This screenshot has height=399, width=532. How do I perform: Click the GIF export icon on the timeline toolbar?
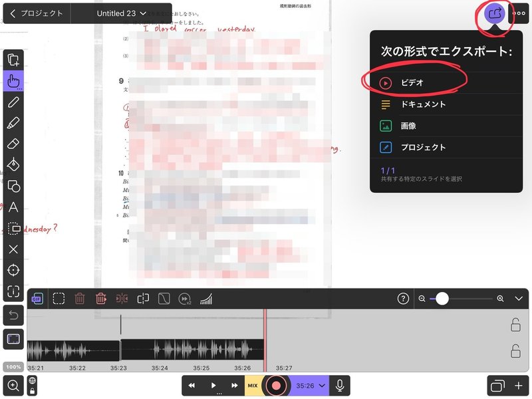tap(37, 300)
